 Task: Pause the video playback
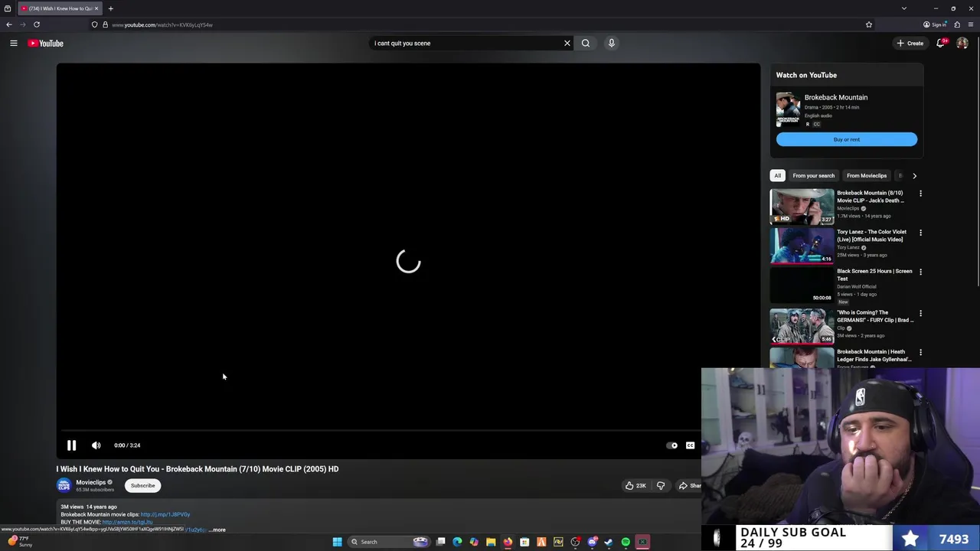coord(71,445)
